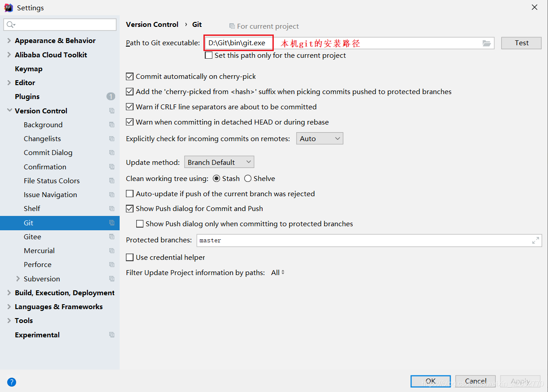Open the Shelf settings page
The image size is (548, 392).
coord(32,209)
